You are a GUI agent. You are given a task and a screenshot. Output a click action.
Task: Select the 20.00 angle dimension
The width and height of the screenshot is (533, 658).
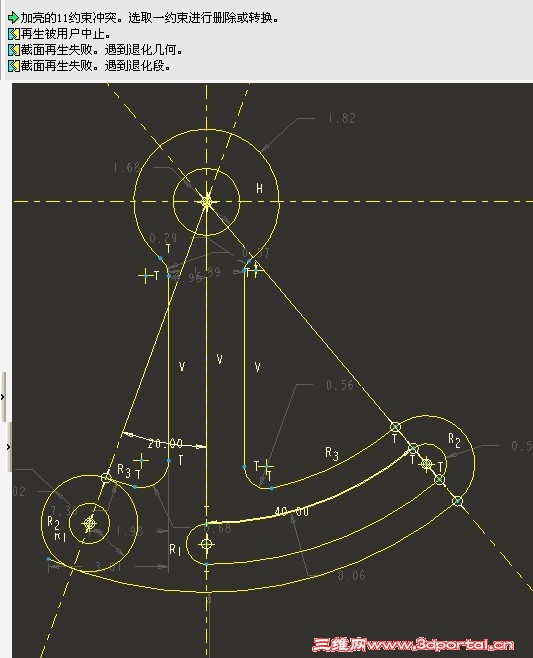165,443
